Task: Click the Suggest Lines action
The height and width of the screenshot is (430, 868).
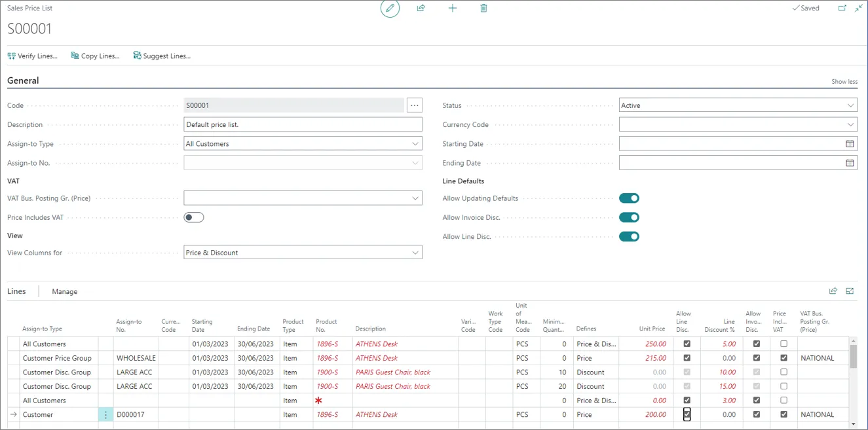Action: pyautogui.click(x=162, y=56)
